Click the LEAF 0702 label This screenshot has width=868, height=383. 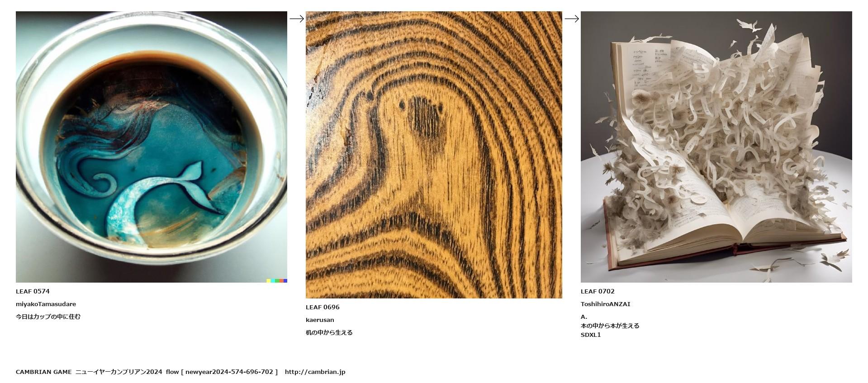(x=598, y=291)
